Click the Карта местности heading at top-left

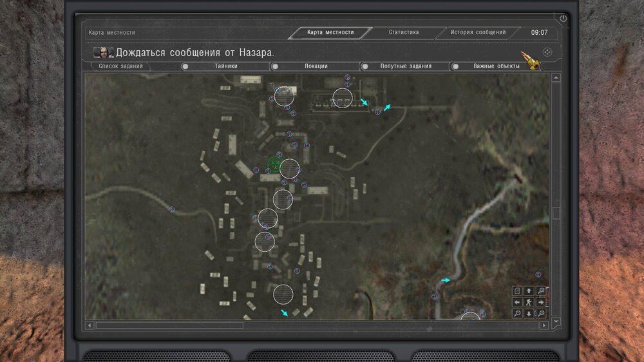(111, 32)
